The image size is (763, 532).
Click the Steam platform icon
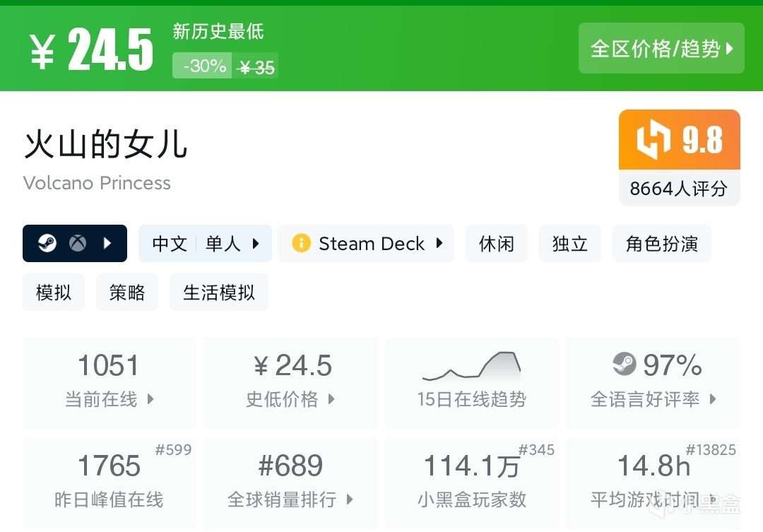(47, 244)
